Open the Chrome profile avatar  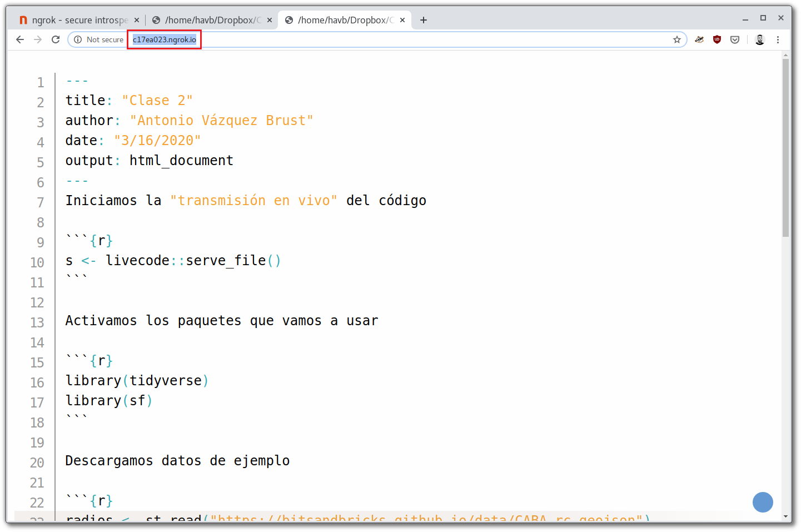pos(760,39)
